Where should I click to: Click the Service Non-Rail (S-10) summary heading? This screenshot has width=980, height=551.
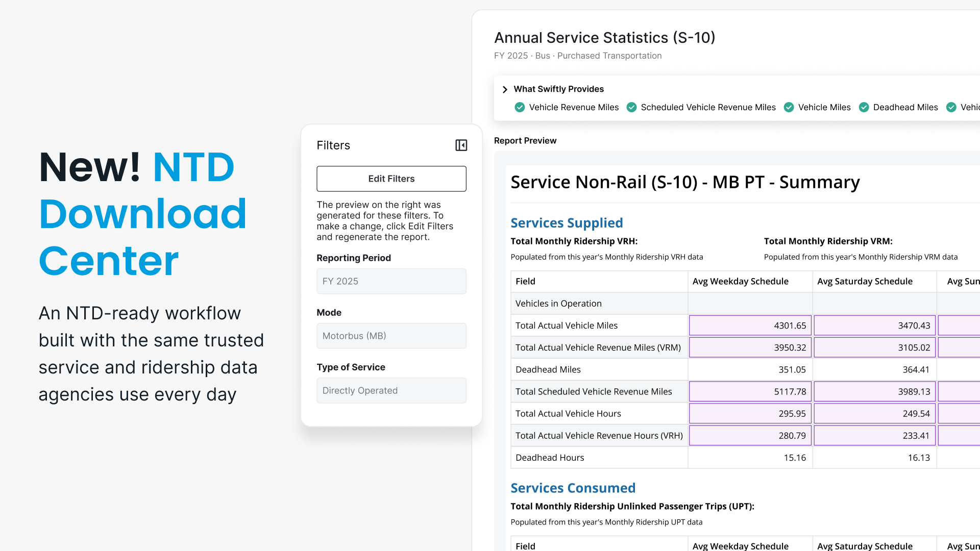click(685, 182)
